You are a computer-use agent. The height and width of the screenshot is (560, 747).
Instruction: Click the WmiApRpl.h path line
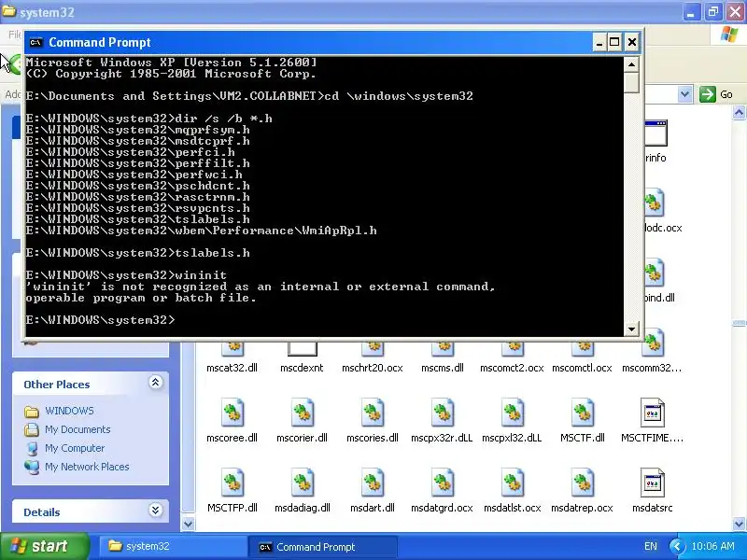[201, 231]
